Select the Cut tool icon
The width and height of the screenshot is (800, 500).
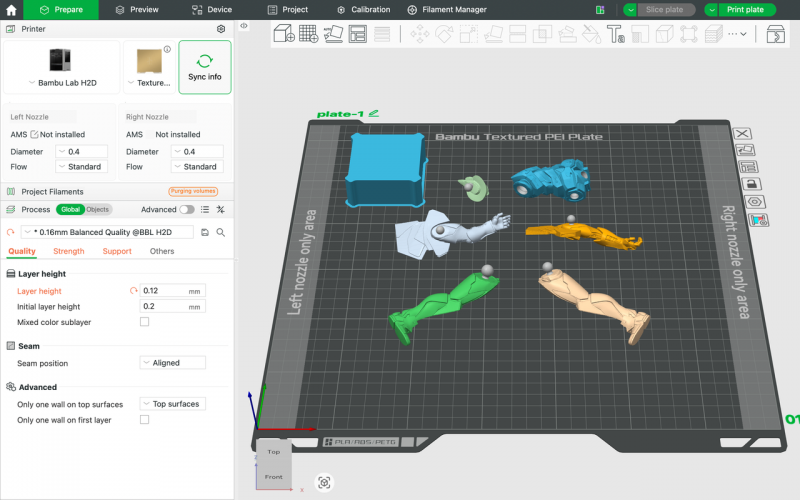pos(517,34)
